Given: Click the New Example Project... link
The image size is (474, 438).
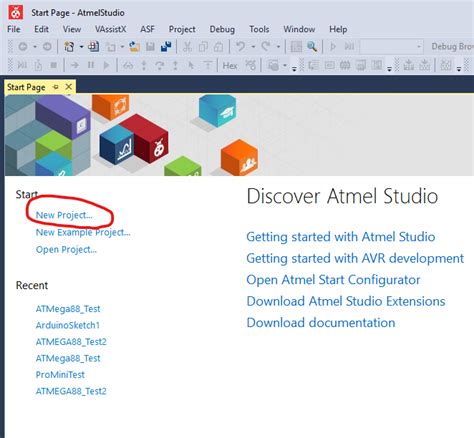Looking at the screenshot, I should point(83,232).
